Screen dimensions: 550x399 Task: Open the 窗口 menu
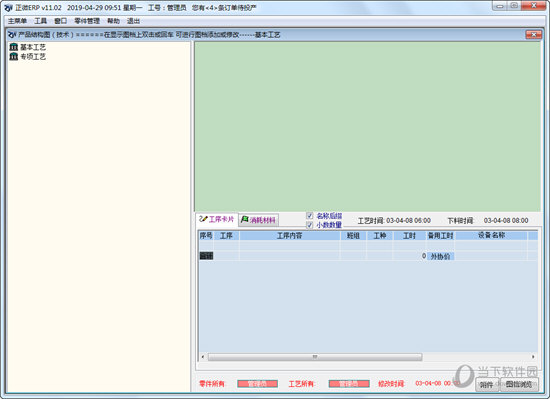tap(60, 21)
